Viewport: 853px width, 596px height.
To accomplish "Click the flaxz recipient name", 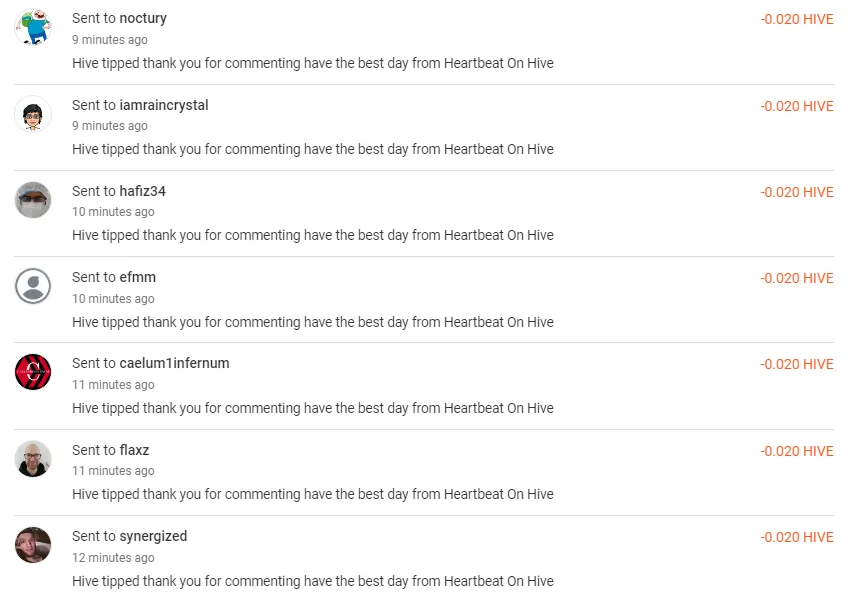I will coord(135,450).
